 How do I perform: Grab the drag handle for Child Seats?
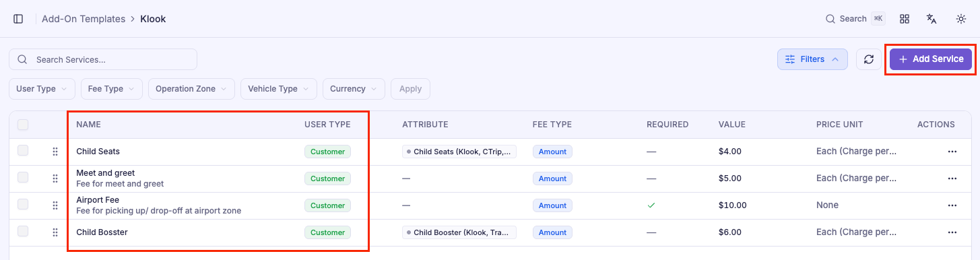click(55, 152)
